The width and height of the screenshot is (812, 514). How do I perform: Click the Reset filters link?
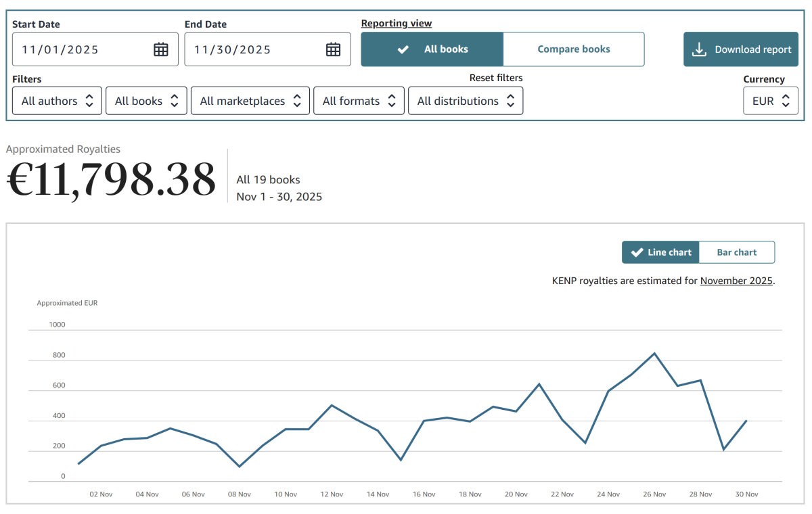coord(496,78)
